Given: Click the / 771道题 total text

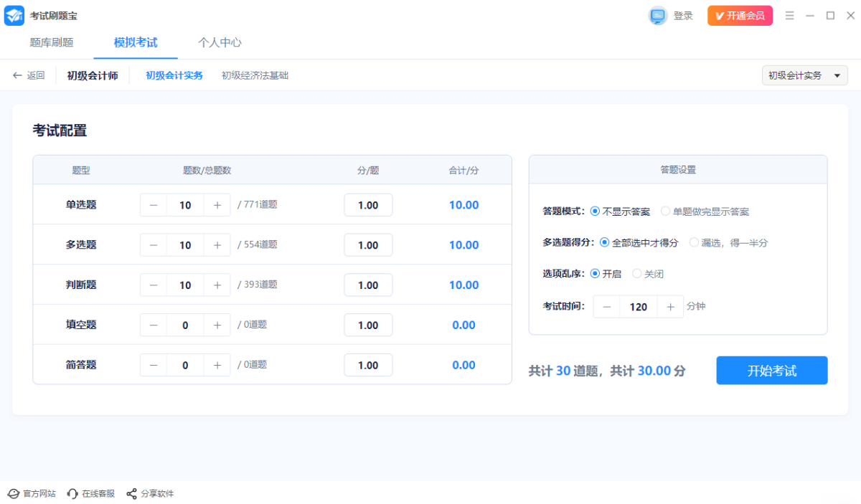Looking at the screenshot, I should point(258,205).
